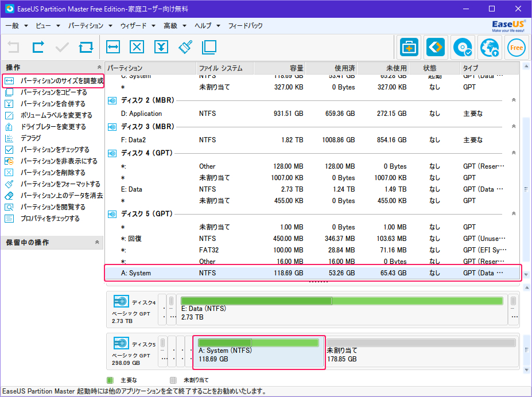This screenshot has width=532, height=397.
Task: Click the Delete partition toolbar icon
Action: pyautogui.click(x=137, y=47)
